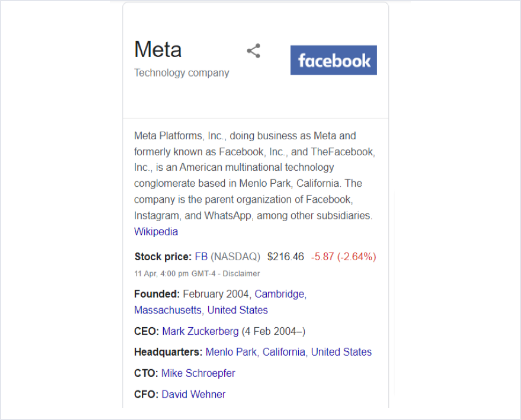The image size is (521, 420).
Task: Click United States in Founded row
Action: 237,310
